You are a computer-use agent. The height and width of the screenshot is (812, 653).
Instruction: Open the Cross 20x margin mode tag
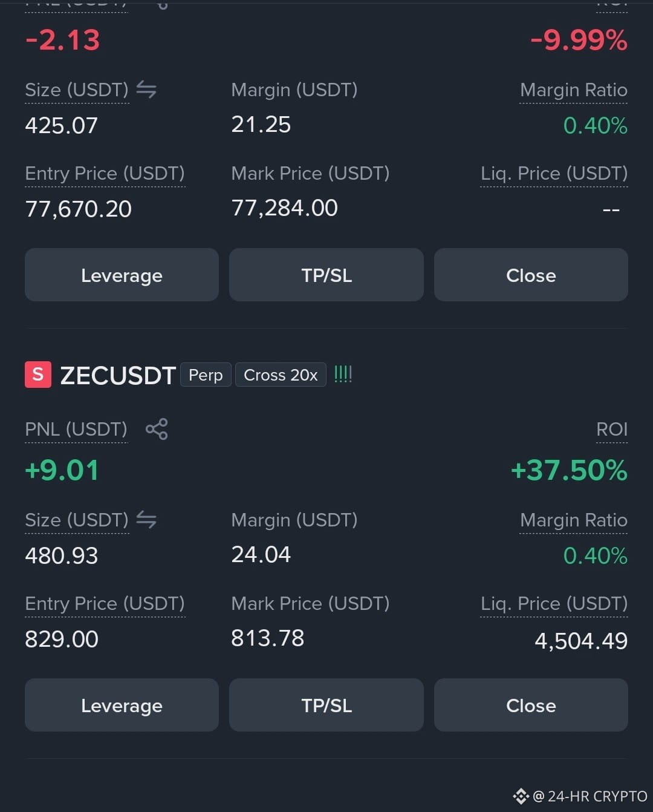[x=281, y=375]
